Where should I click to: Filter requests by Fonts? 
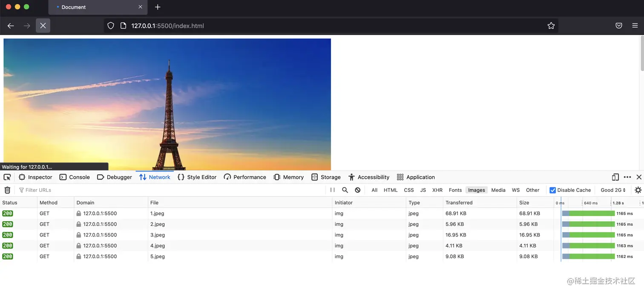455,190
